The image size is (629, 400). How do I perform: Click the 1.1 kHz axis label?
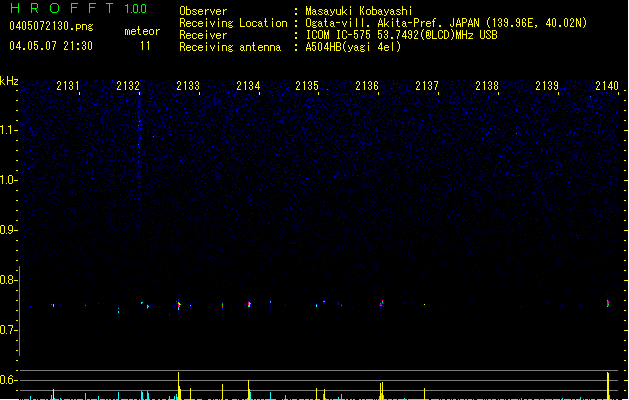pyautogui.click(x=8, y=130)
